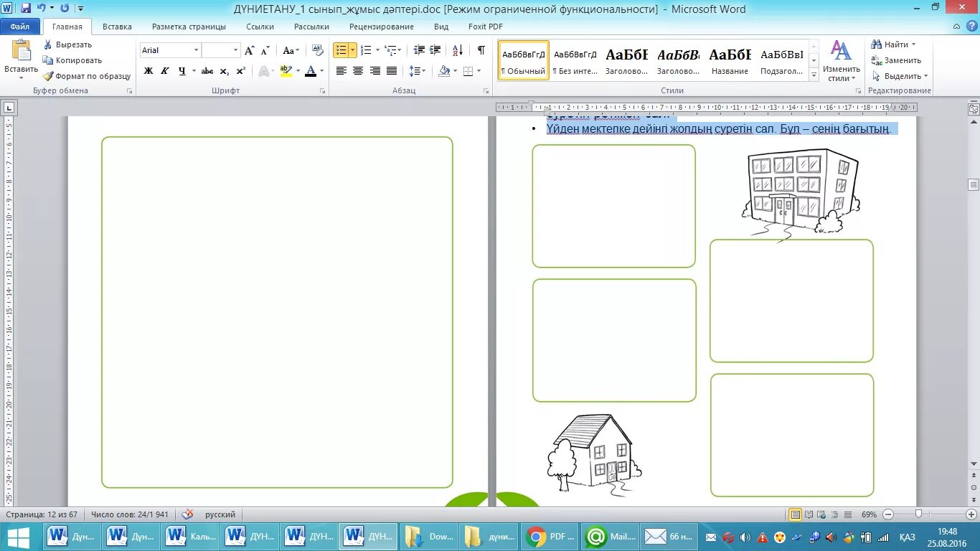Switch to the Ссылки tab

tap(260, 27)
